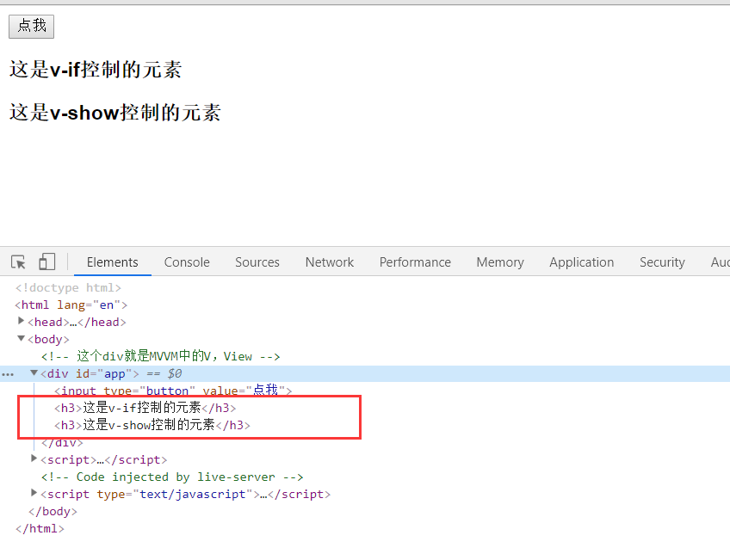Expand the first script node
The image size is (730, 560).
point(34,458)
